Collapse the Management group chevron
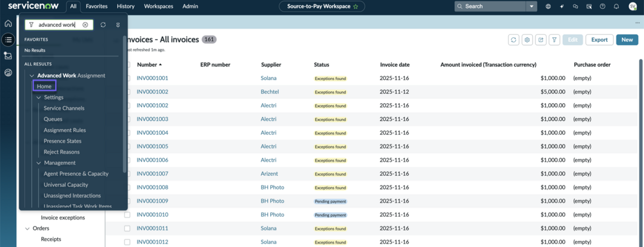The width and height of the screenshot is (644, 247). point(38,163)
